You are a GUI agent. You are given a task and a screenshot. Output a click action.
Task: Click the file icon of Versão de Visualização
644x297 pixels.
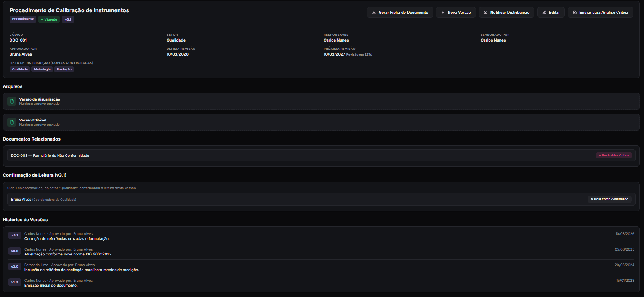click(x=12, y=101)
